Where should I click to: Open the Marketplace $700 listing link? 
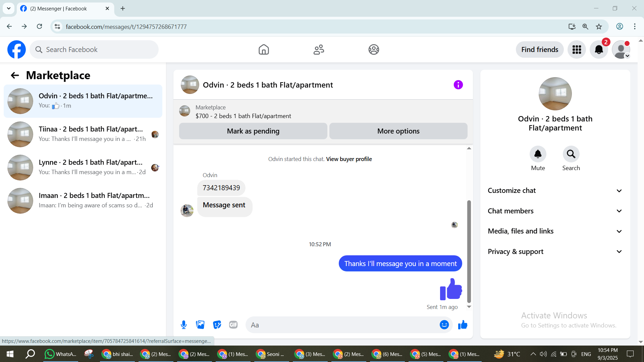[243, 116]
